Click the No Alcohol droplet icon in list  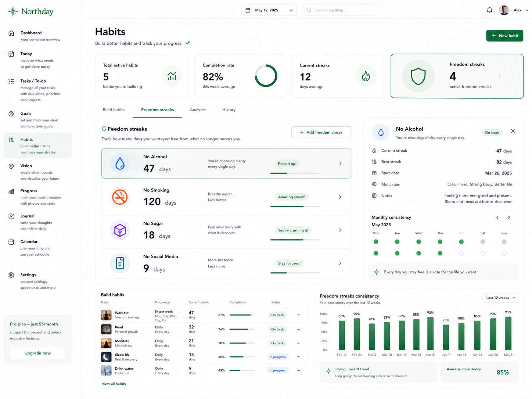(120, 163)
